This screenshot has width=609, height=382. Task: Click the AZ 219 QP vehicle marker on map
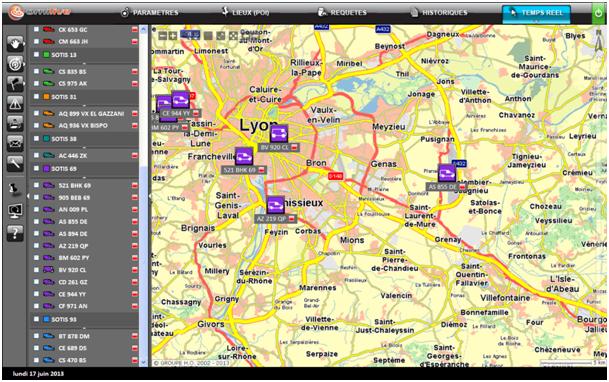275,205
